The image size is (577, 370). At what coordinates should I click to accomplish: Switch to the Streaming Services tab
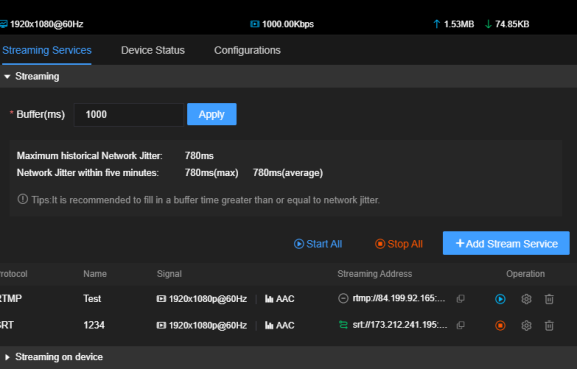click(x=47, y=50)
